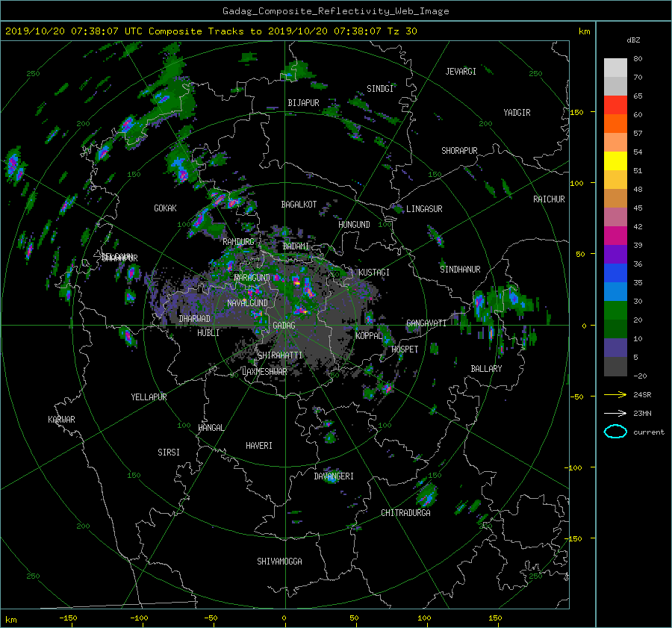
Task: Click the CHITRADURGA city label
Action: [406, 513]
